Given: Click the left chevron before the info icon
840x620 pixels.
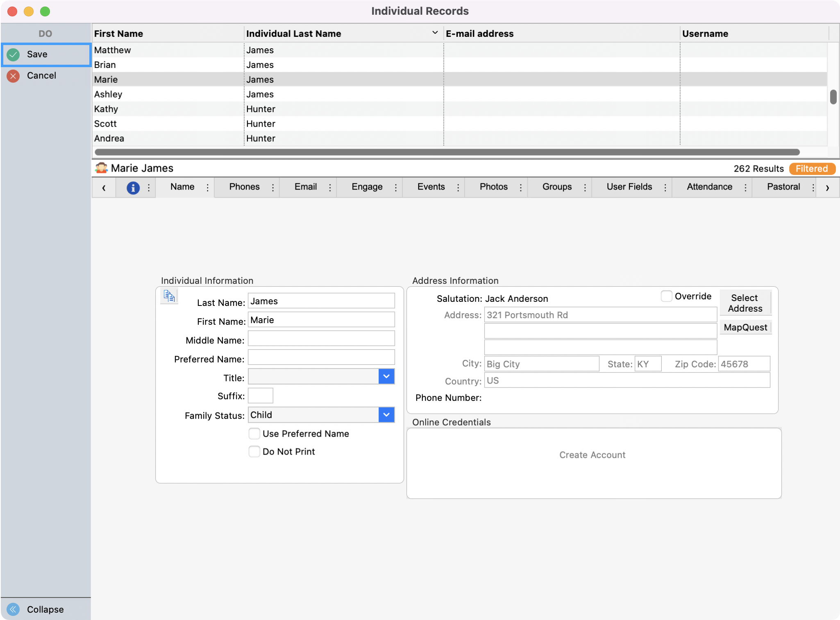Looking at the screenshot, I should 104,187.
